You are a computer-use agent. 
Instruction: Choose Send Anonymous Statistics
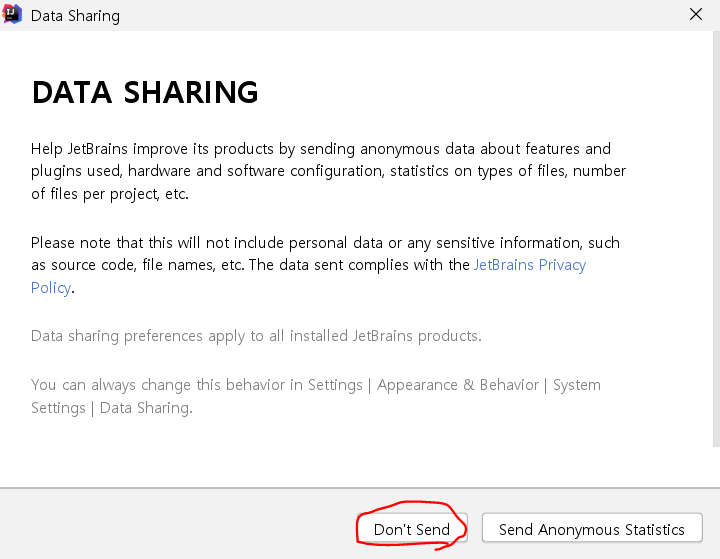[x=592, y=529]
